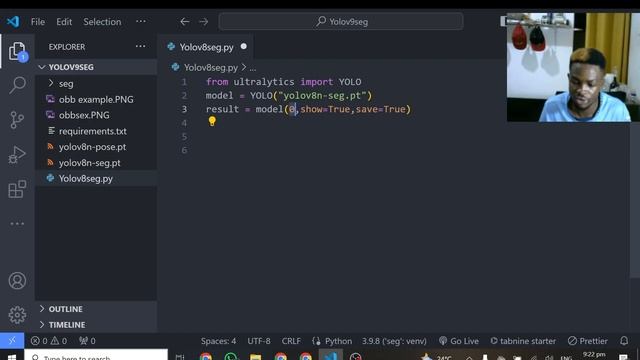Open the Extensions view
The height and width of the screenshot is (360, 640).
click(17, 189)
